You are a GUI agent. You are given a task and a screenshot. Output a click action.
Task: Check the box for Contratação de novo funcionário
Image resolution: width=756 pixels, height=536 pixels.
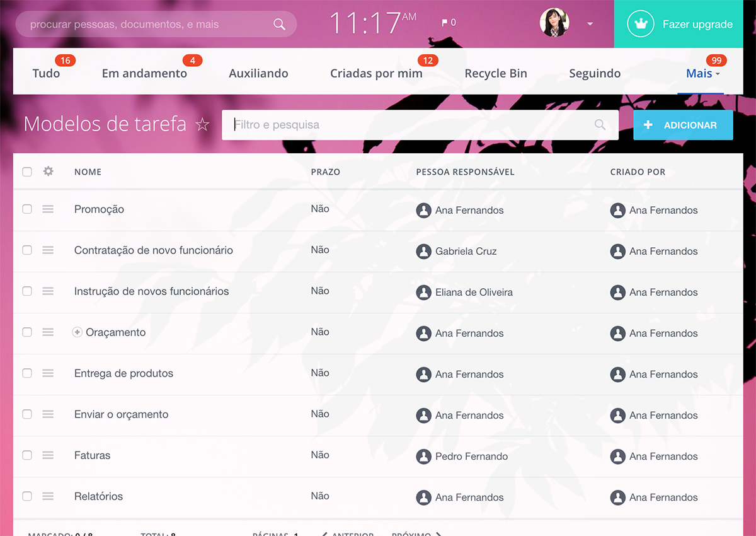click(x=27, y=250)
